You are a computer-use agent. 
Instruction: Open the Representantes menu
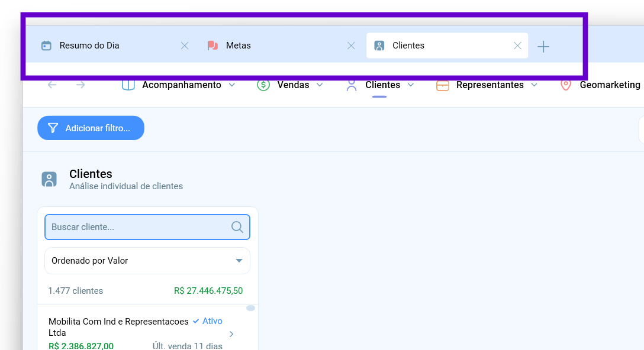(x=490, y=85)
